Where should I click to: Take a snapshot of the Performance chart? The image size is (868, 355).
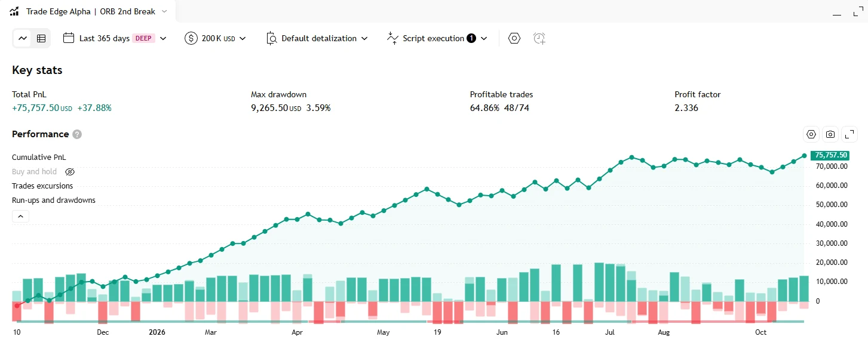[x=830, y=134]
